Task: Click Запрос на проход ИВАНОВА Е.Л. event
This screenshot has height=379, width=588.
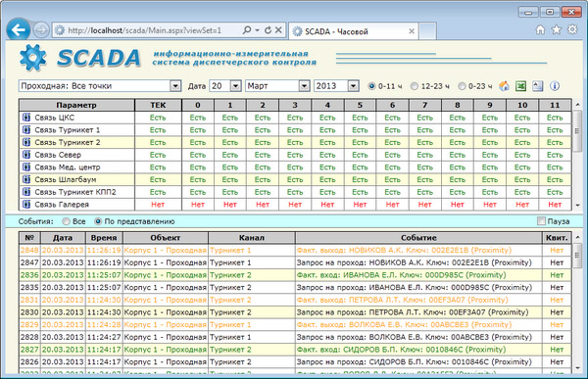Action: coord(415,287)
